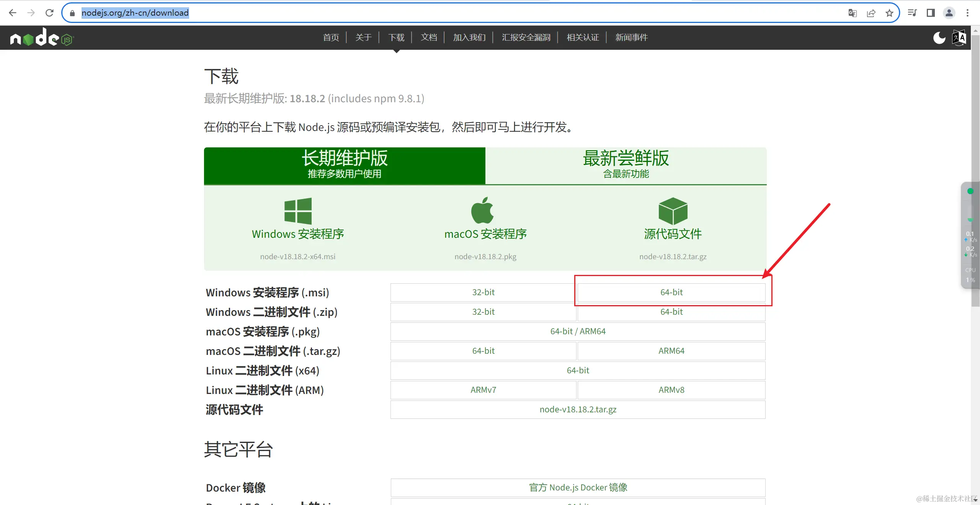Reload the page
This screenshot has width=980, height=505.
(x=49, y=13)
